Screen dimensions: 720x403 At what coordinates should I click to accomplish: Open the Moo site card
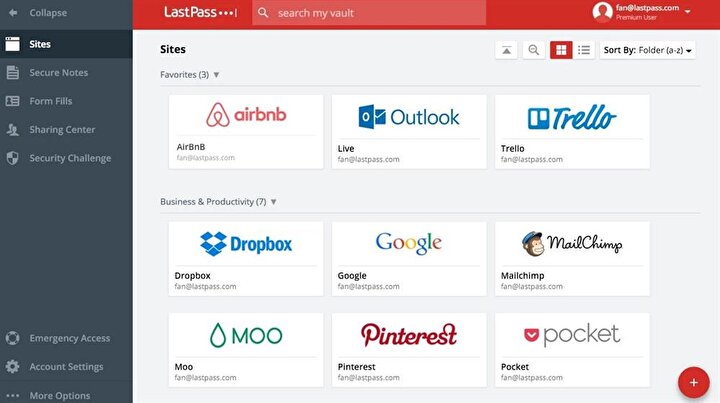[246, 350]
